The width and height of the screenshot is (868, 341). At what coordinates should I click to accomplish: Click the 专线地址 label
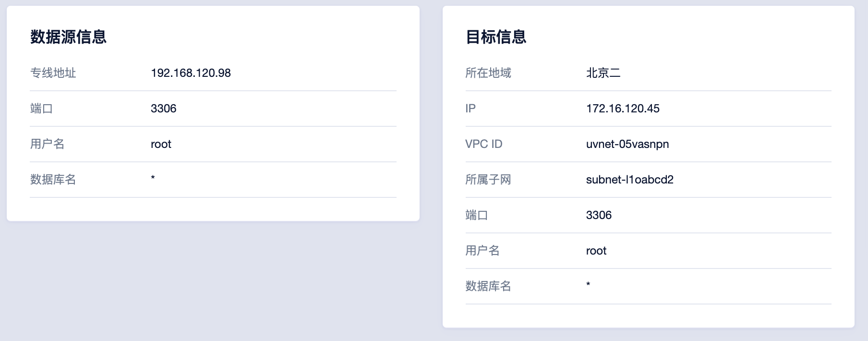click(53, 73)
